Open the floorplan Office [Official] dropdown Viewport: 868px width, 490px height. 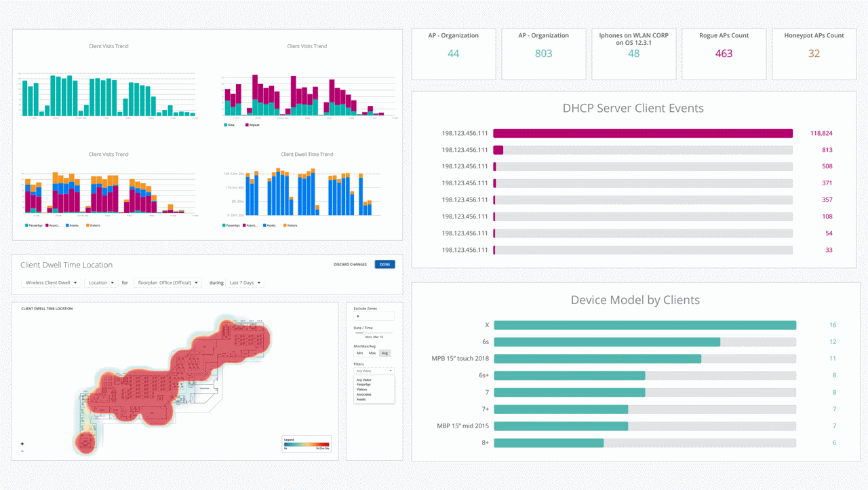[x=168, y=282]
